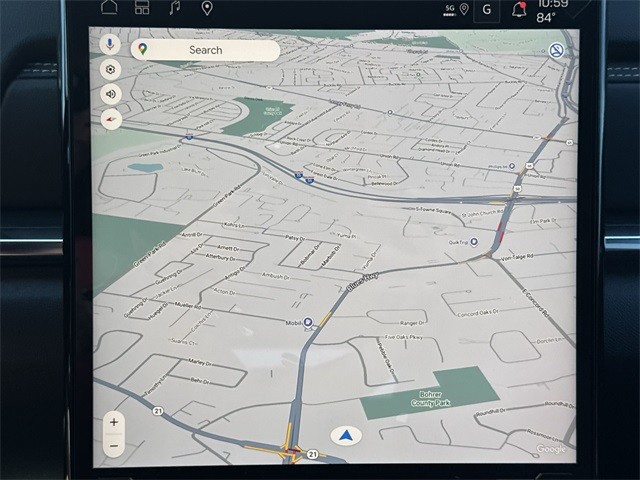This screenshot has width=640, height=480.
Task: Tap the blue current location arrow
Action: coord(346,436)
